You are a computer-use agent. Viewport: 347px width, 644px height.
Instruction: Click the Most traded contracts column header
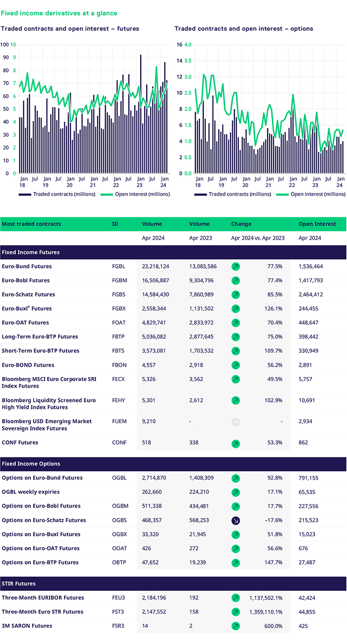click(32, 224)
